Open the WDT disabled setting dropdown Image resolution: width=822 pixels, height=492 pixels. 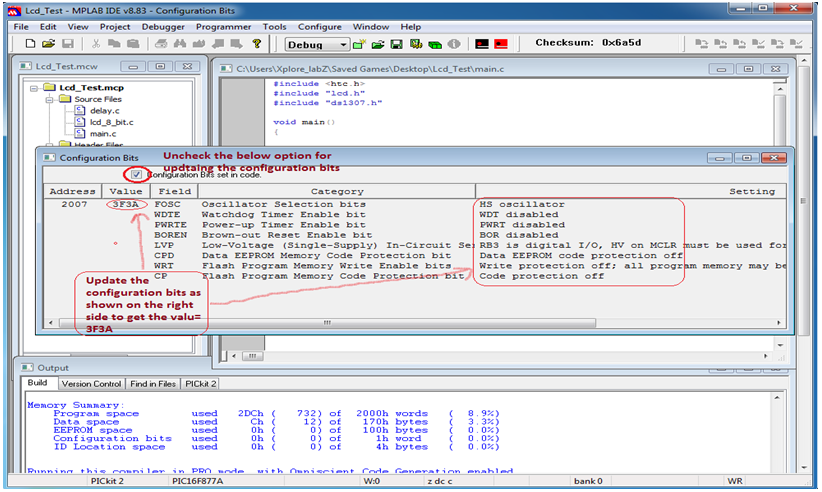pyautogui.click(x=518, y=215)
